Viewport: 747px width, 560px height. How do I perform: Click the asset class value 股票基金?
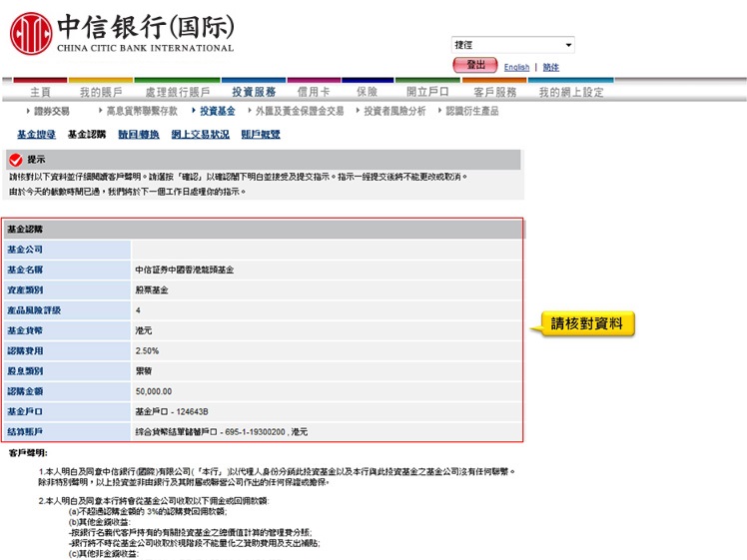click(x=152, y=290)
